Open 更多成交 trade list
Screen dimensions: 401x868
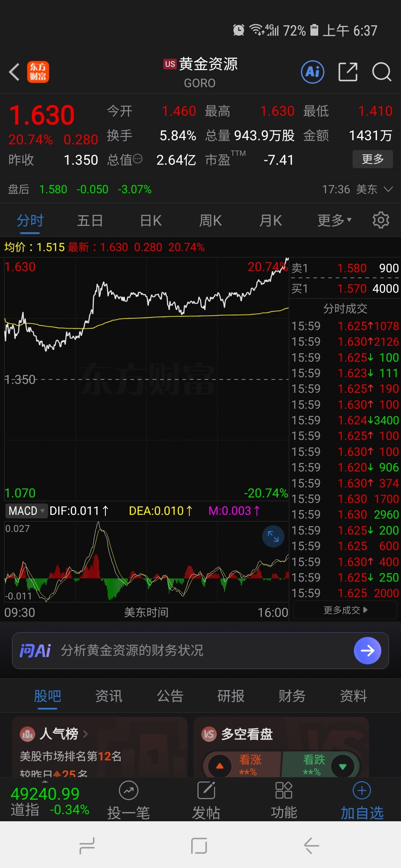tap(345, 610)
